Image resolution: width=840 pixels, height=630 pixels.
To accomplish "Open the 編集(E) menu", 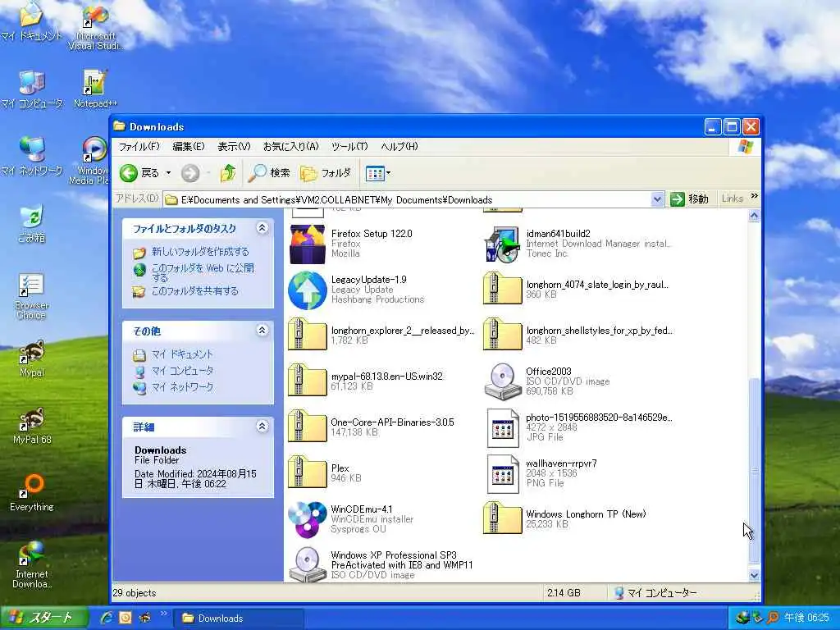I will (x=189, y=146).
